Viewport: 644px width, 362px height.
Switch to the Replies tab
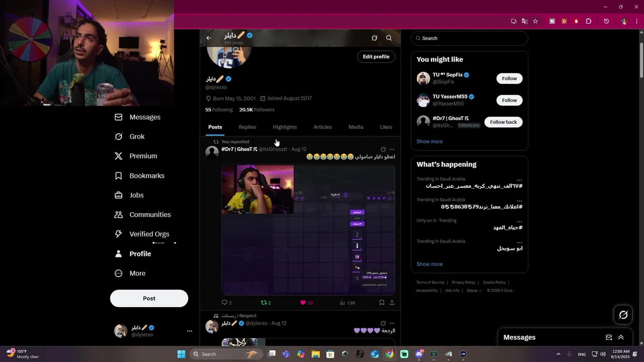(x=248, y=127)
